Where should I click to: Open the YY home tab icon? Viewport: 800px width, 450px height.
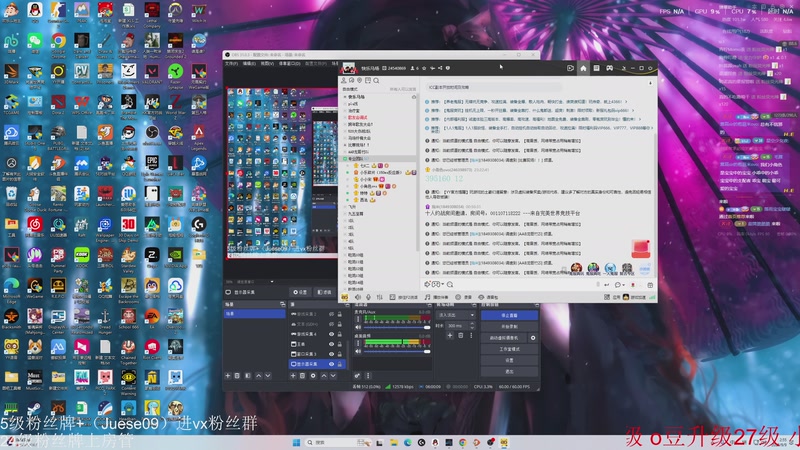(583, 68)
